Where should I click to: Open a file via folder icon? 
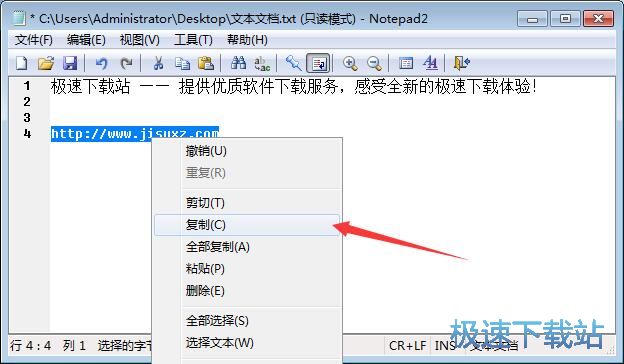click(x=46, y=63)
